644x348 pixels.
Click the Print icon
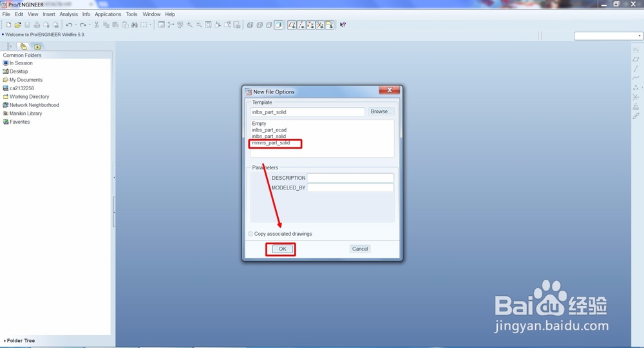37,25
